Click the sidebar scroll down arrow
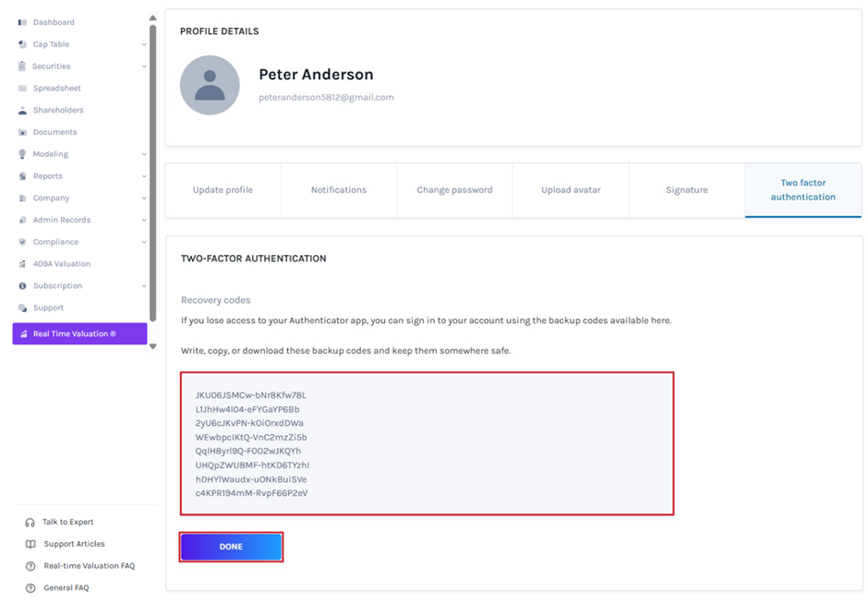Screen dimensions: 868x604 [152, 346]
